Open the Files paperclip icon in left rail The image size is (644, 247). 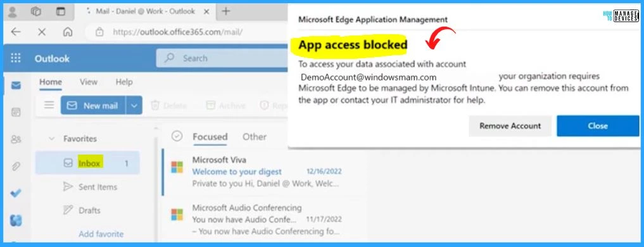coord(16,167)
